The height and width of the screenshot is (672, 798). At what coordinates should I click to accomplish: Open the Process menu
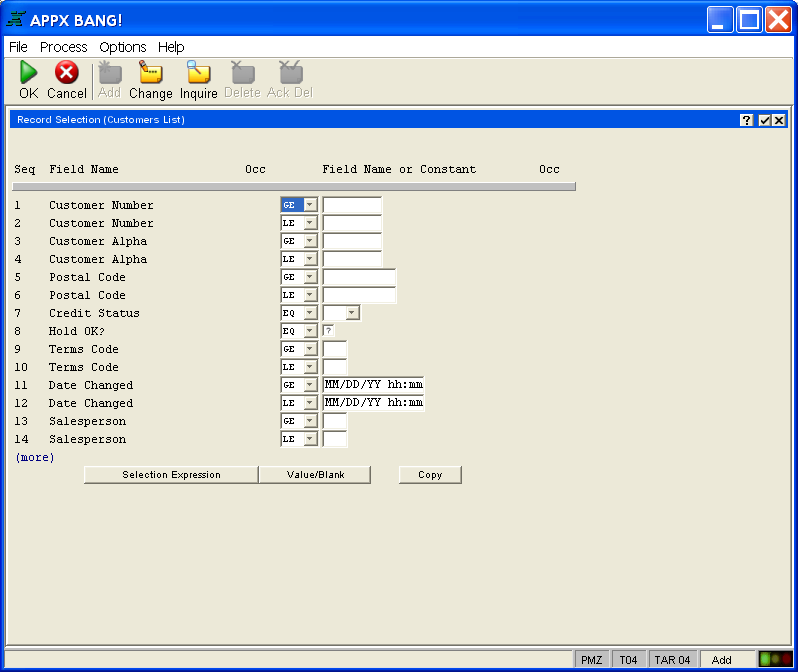coord(64,47)
